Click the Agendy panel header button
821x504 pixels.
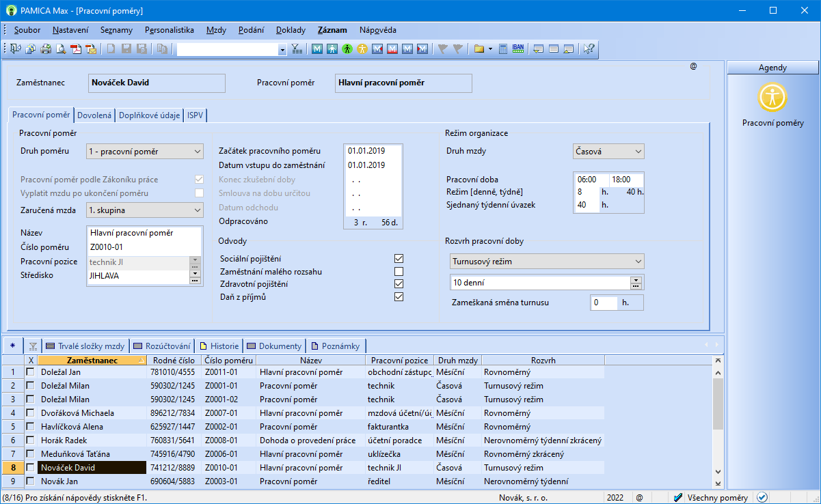(772, 68)
